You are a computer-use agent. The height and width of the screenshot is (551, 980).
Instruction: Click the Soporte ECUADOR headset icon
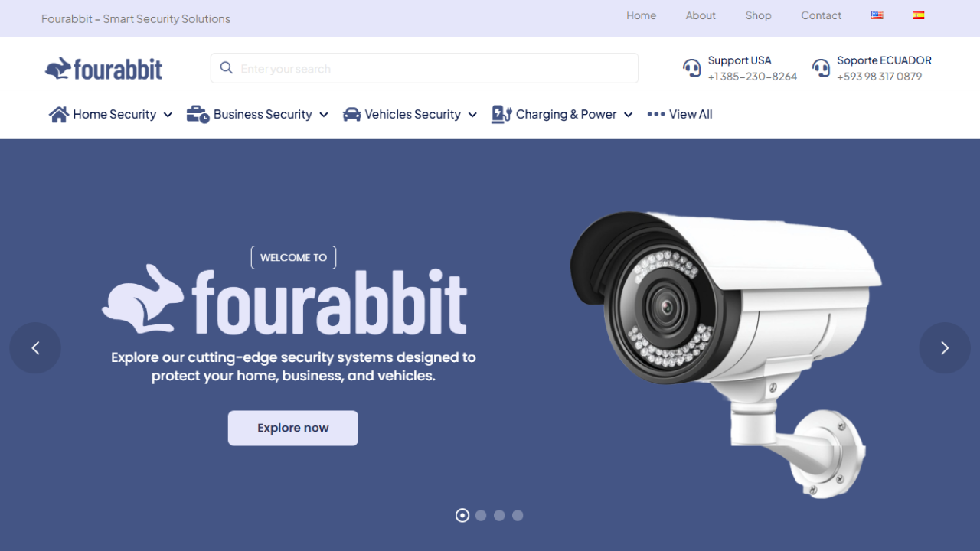[x=821, y=68]
